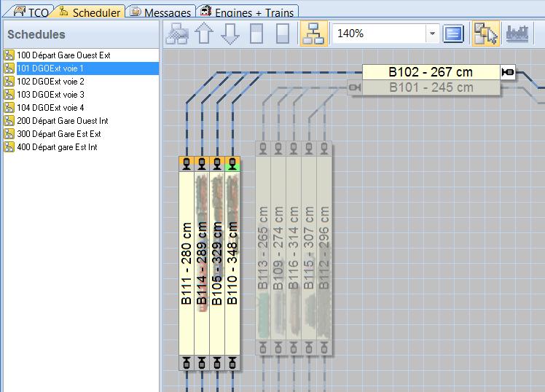Viewport: 545px width, 392px height.
Task: Click the blue window view icon
Action: coord(454,34)
